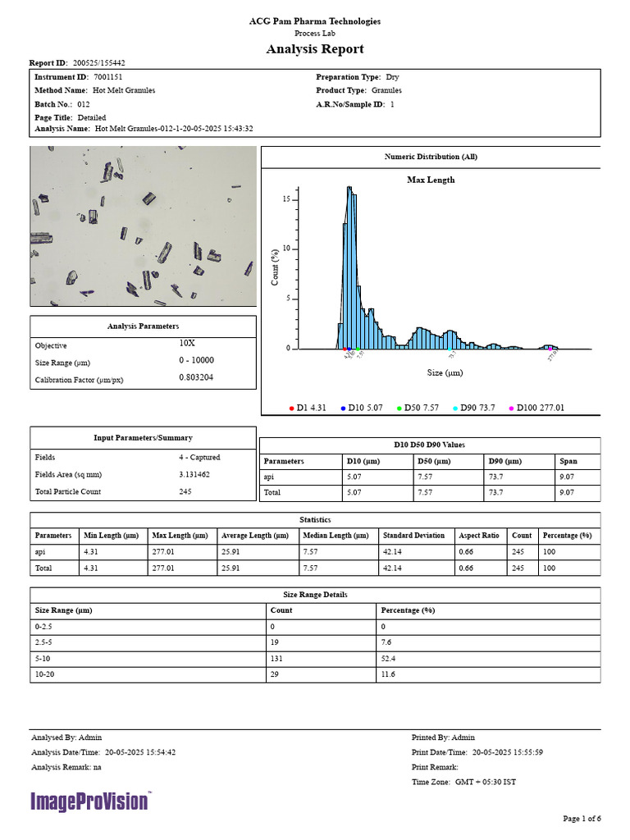Click the Page 1 of 6 indicator
The image size is (630, 840).
pyautogui.click(x=582, y=818)
